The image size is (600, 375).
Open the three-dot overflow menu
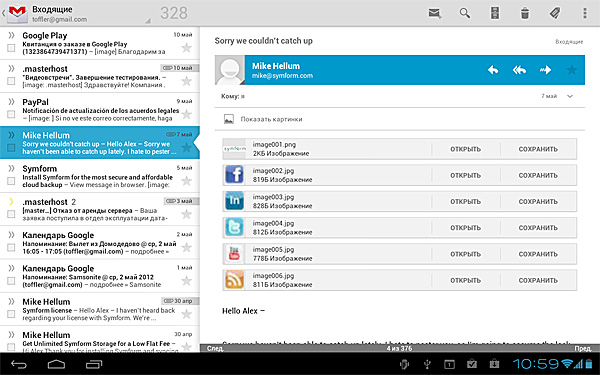[585, 13]
